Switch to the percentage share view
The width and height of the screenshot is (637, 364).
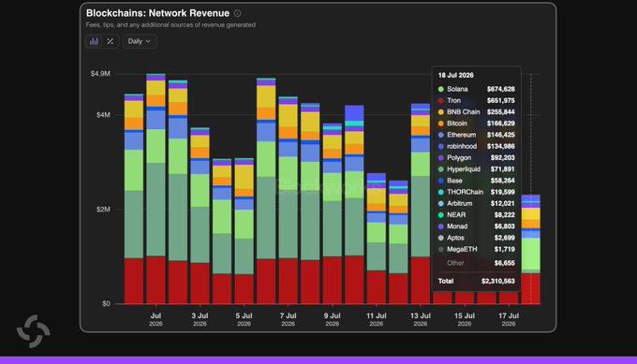coord(111,41)
